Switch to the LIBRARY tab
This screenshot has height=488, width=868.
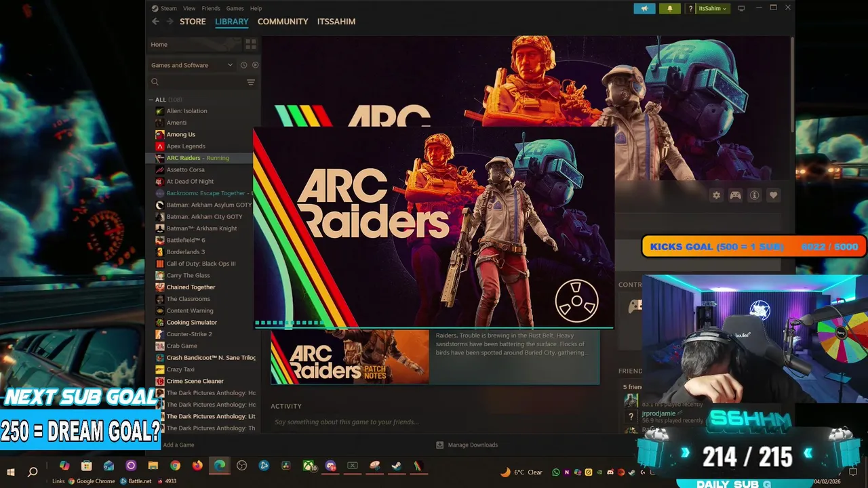(x=232, y=22)
